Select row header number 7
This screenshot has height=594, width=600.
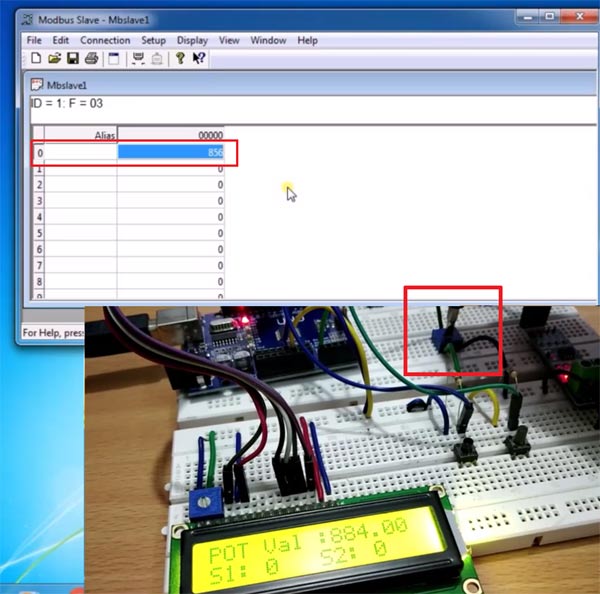point(39,265)
